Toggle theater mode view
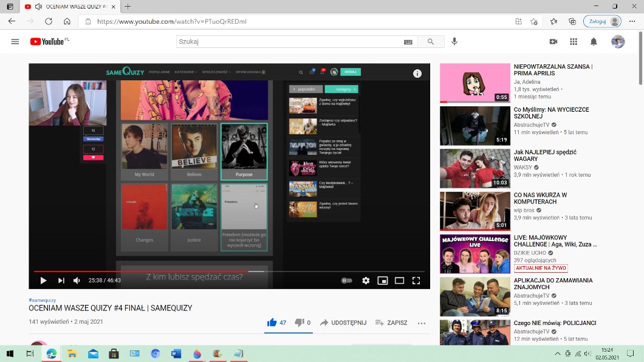The width and height of the screenshot is (644, 362). (399, 281)
